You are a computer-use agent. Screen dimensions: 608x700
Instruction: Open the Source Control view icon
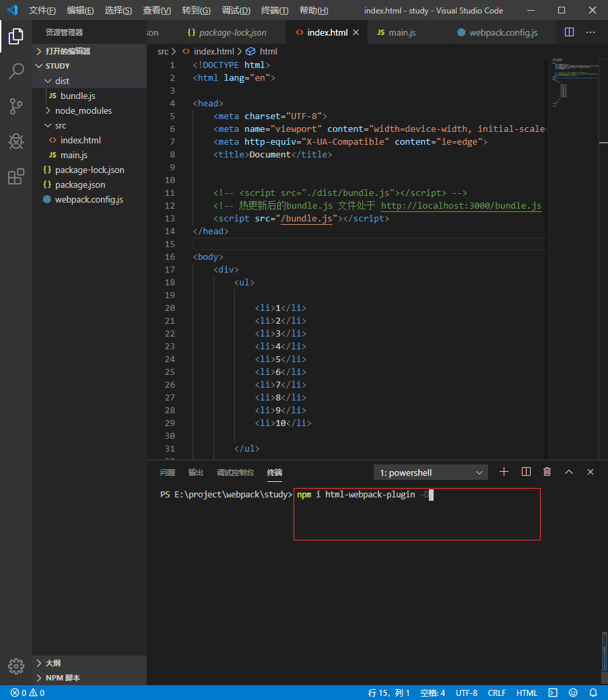(x=16, y=106)
